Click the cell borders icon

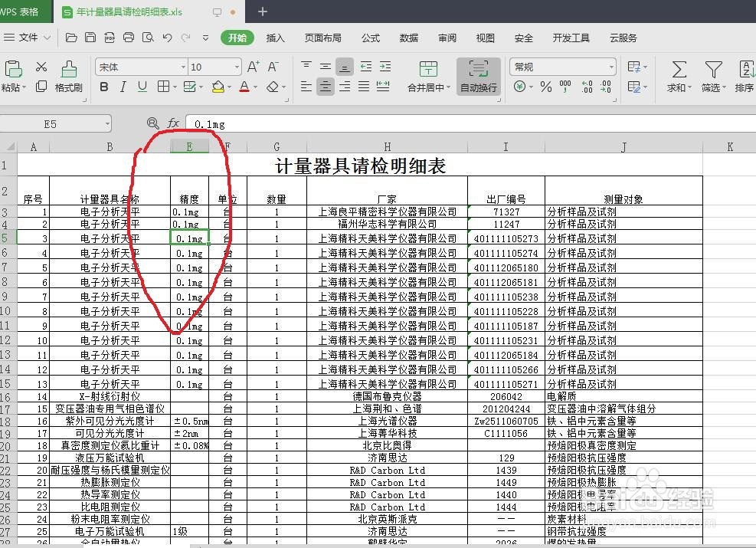pos(163,87)
